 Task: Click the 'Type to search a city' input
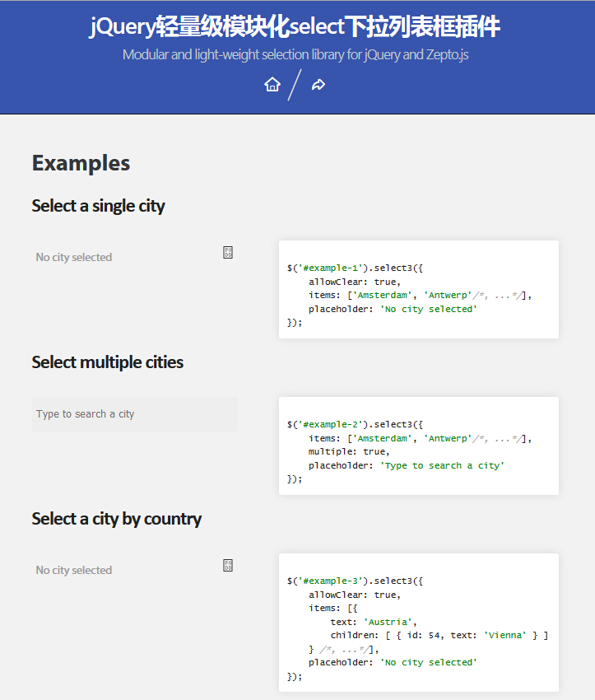(x=135, y=414)
